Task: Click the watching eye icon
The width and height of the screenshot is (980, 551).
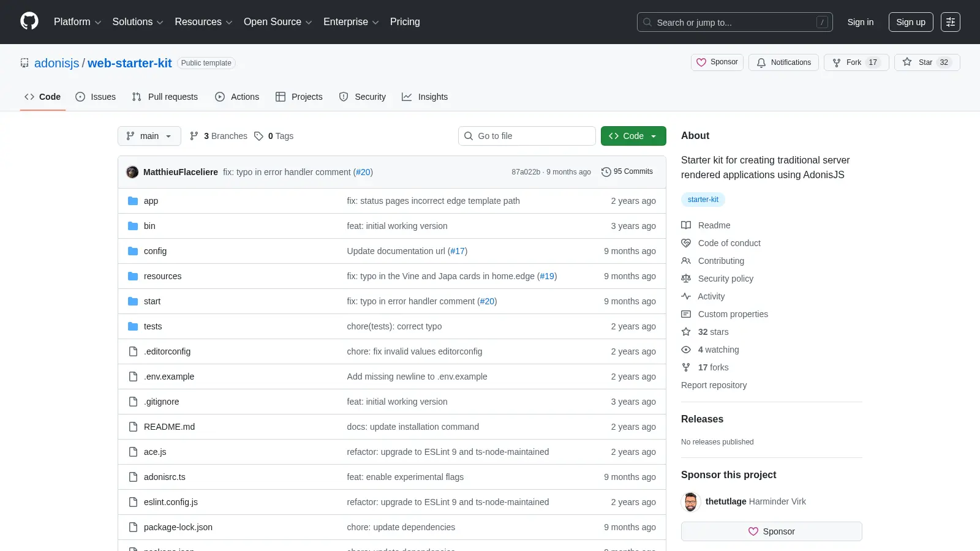Action: pos(686,350)
